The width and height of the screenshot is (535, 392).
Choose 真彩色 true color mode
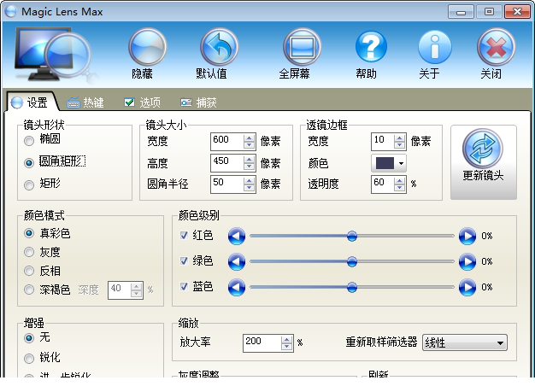(29, 233)
